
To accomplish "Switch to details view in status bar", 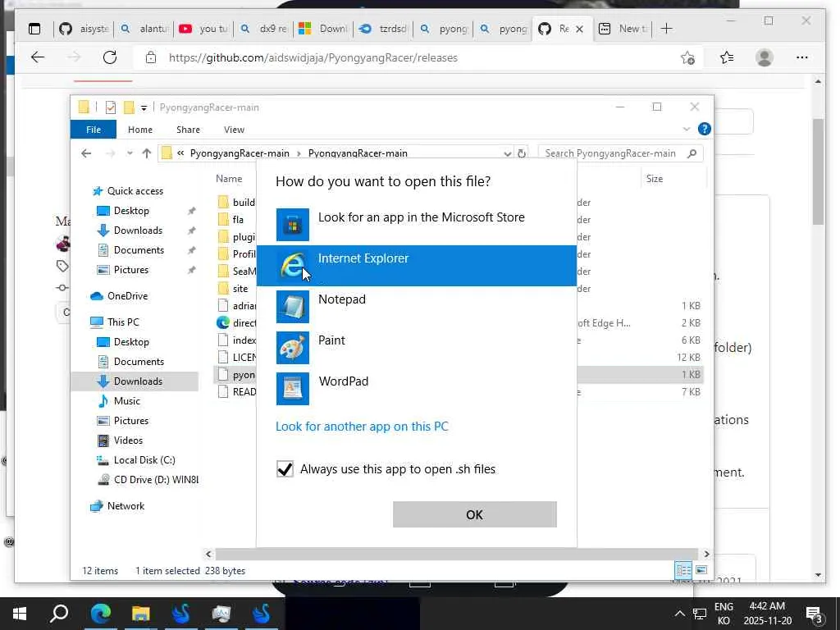I will point(683,570).
